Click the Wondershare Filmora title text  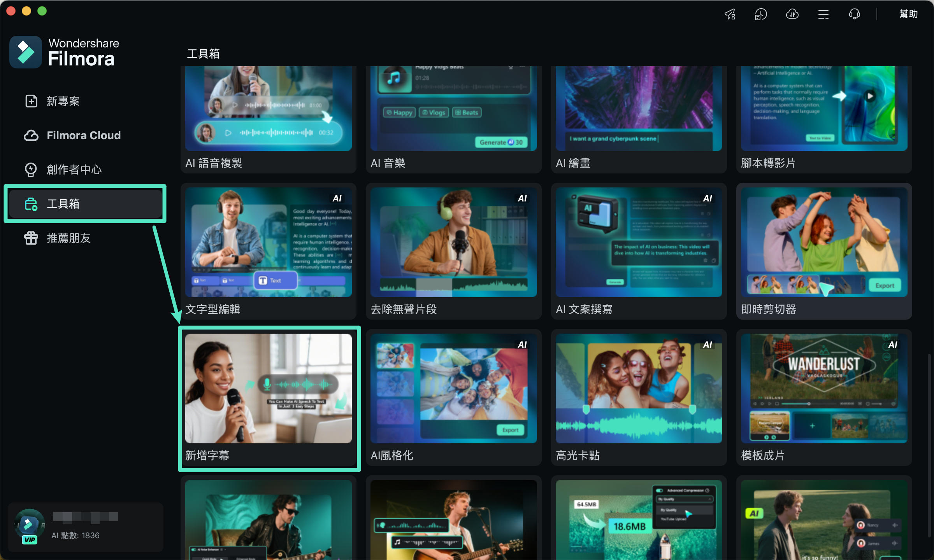click(83, 52)
